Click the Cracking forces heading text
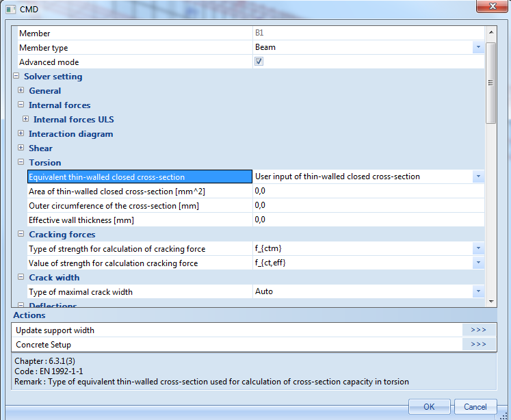The image size is (511, 420). click(62, 234)
